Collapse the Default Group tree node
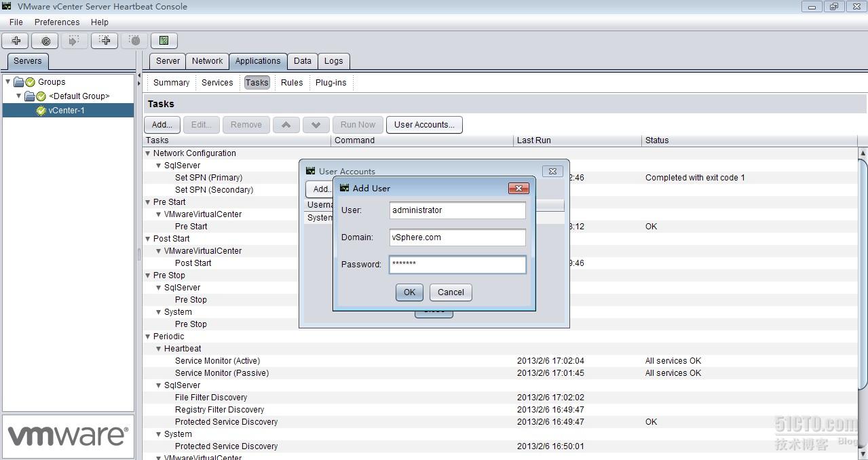Viewport: 868px width, 460px height. [x=19, y=96]
